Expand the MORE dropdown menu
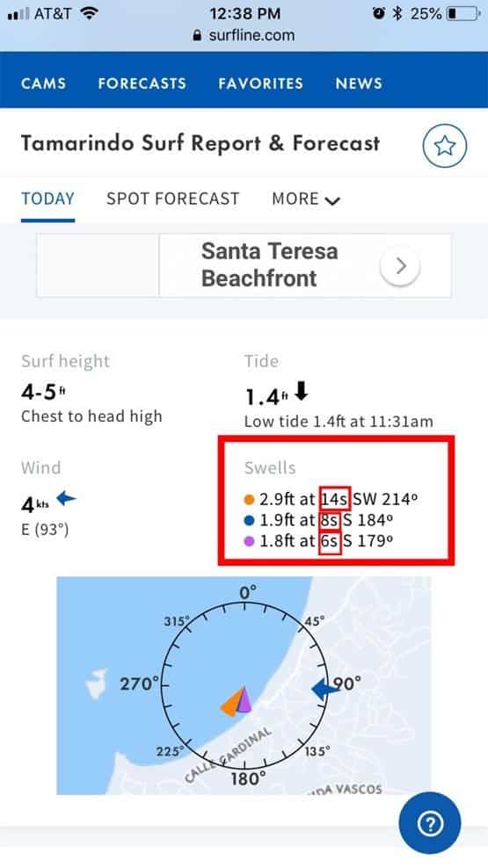 (x=306, y=199)
